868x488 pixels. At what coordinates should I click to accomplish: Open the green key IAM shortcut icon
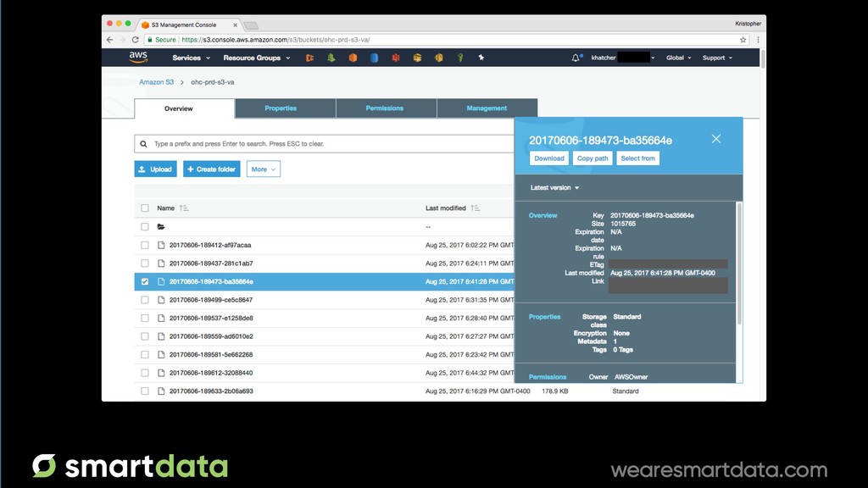[x=460, y=58]
